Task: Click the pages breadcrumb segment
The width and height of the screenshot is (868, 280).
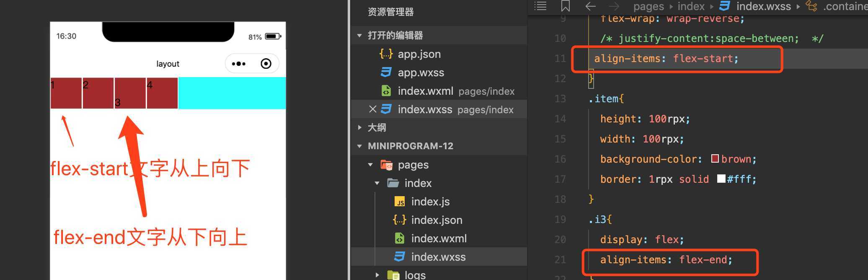Action: click(648, 6)
